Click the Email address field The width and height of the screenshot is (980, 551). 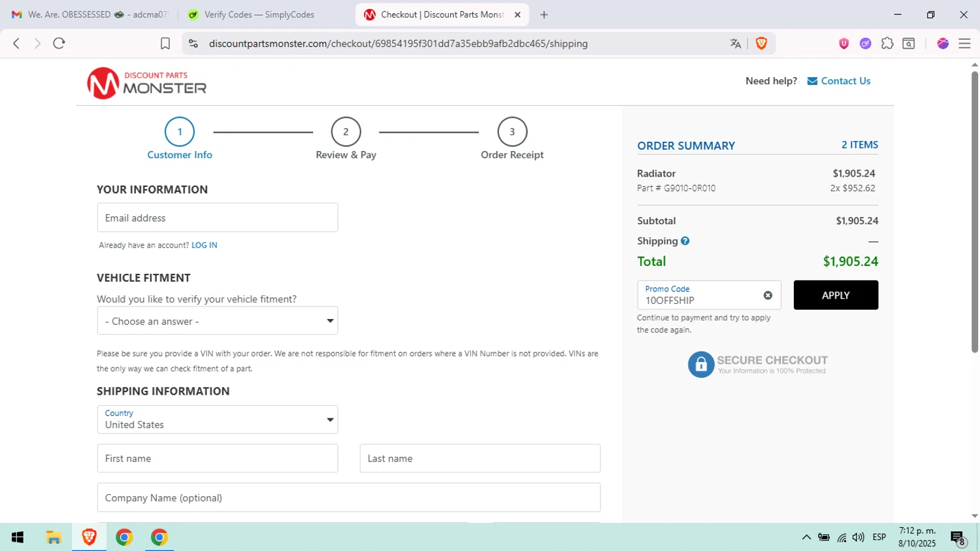pyautogui.click(x=218, y=218)
